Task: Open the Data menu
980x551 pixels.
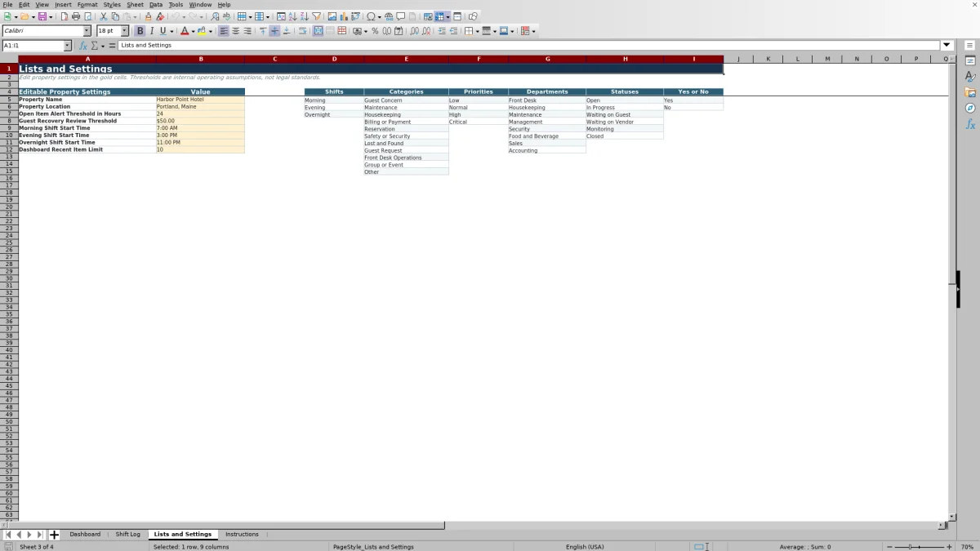Action: click(156, 4)
